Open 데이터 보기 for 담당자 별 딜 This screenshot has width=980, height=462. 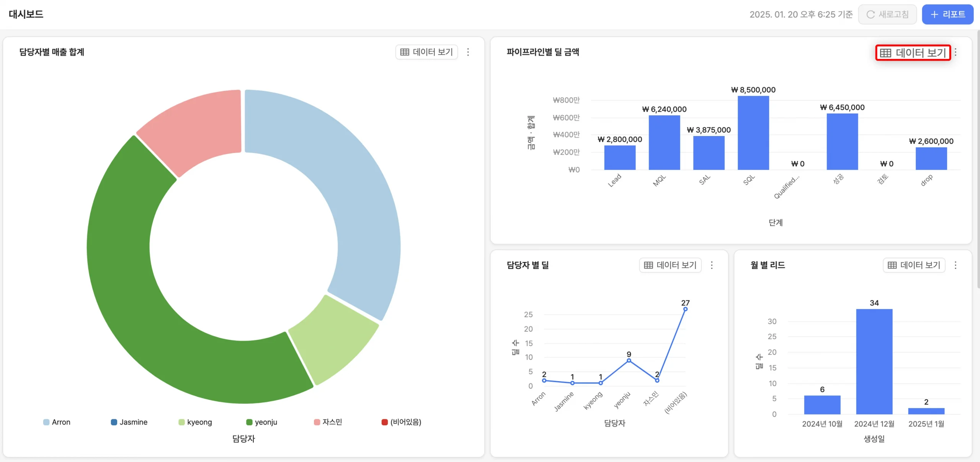(x=670, y=265)
